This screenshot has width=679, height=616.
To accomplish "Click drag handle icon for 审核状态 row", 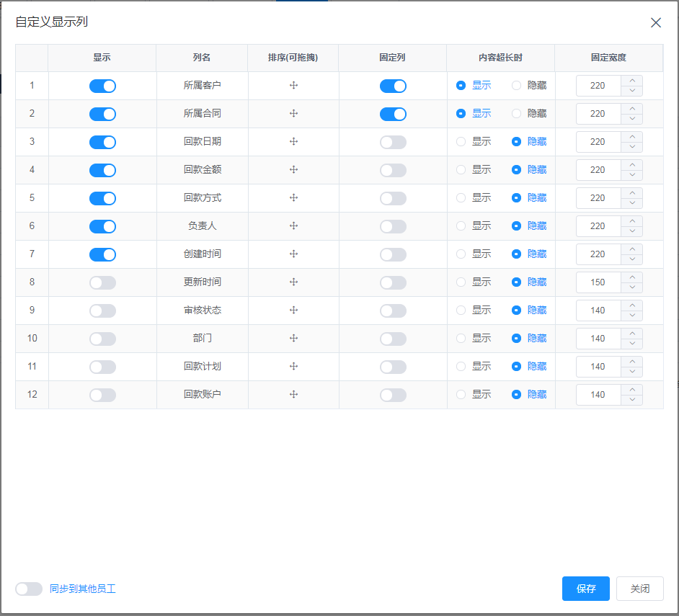I will (x=293, y=311).
